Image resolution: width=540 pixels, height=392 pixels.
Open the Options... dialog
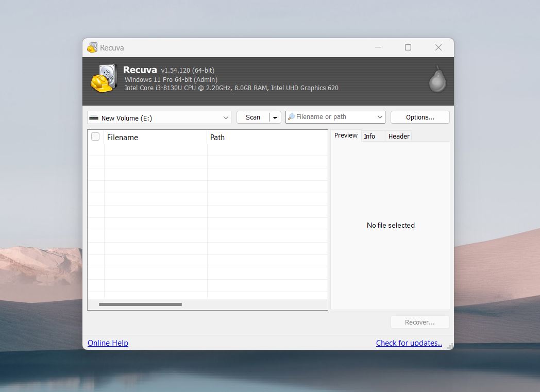(x=420, y=117)
